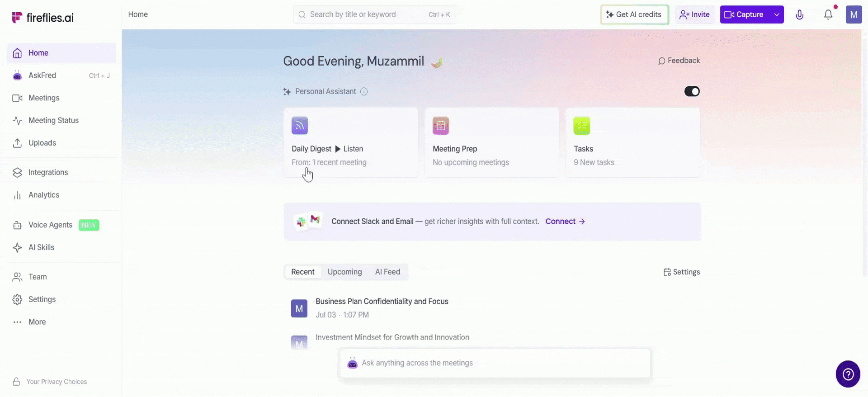Viewport: 868px width, 397px height.
Task: Switch to the Upcoming tab
Action: coord(344,272)
